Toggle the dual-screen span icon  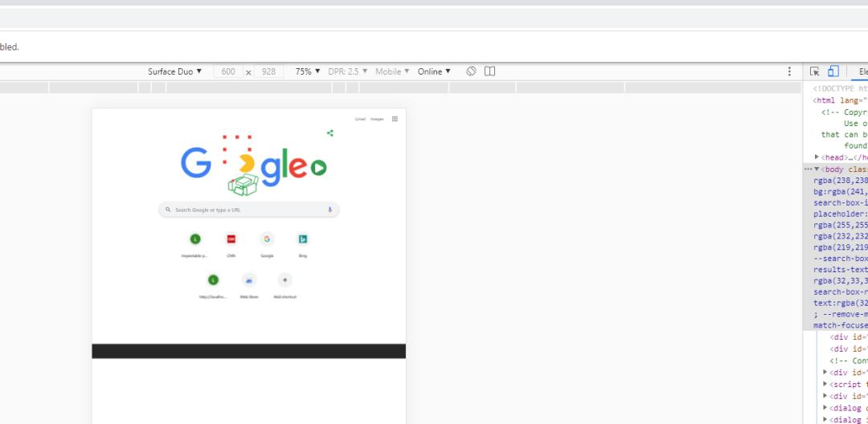[x=490, y=71]
